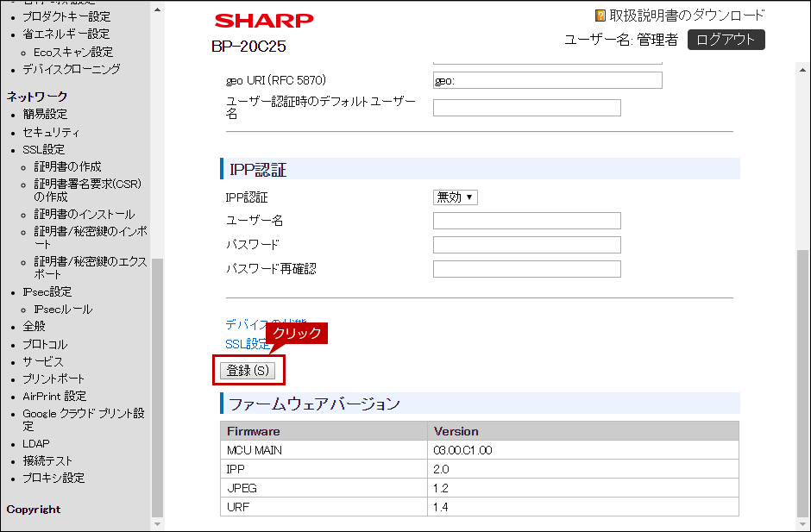Click the main page scroll down arrow
Image resolution: width=811 pixels, height=532 pixels.
pyautogui.click(x=802, y=524)
